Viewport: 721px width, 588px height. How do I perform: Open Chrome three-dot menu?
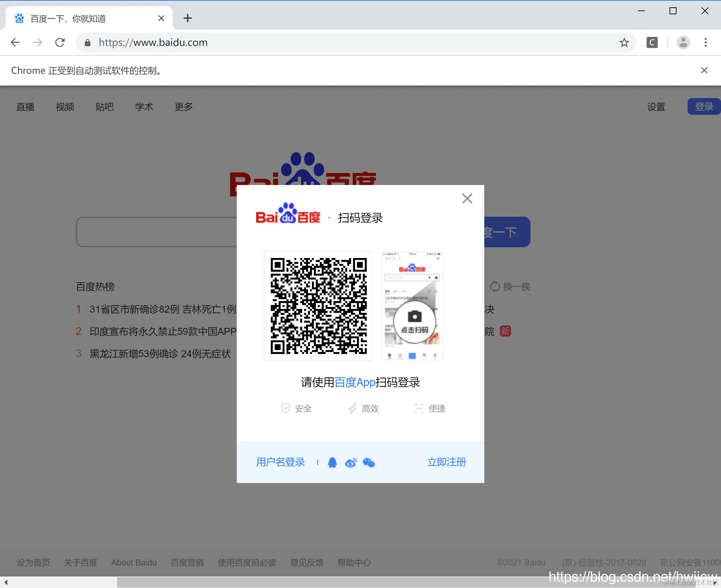(705, 42)
